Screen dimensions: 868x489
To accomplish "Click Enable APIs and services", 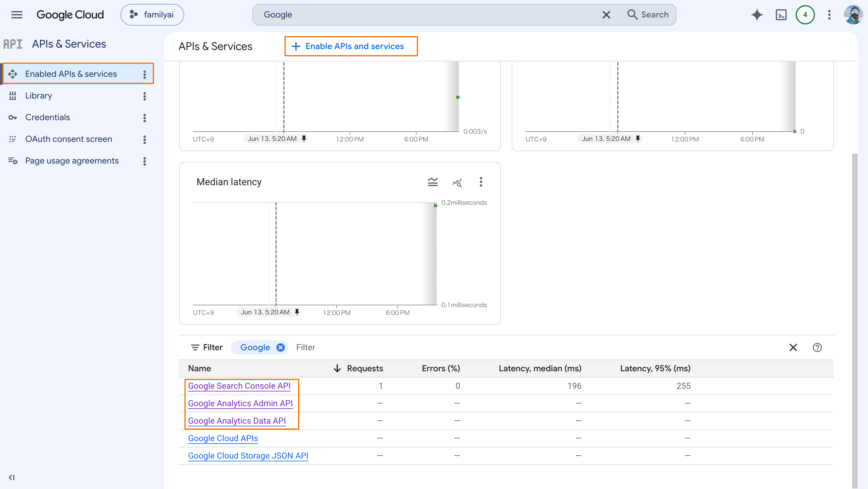I will (351, 46).
